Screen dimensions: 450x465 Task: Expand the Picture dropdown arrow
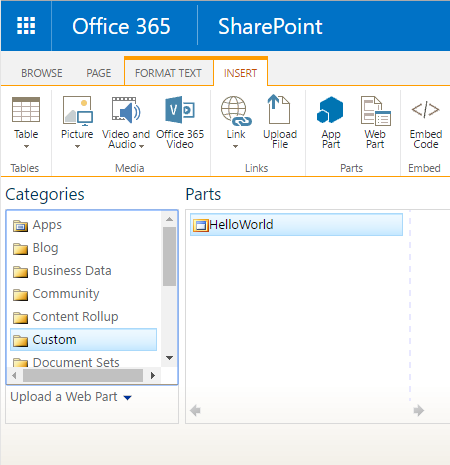[x=77, y=146]
